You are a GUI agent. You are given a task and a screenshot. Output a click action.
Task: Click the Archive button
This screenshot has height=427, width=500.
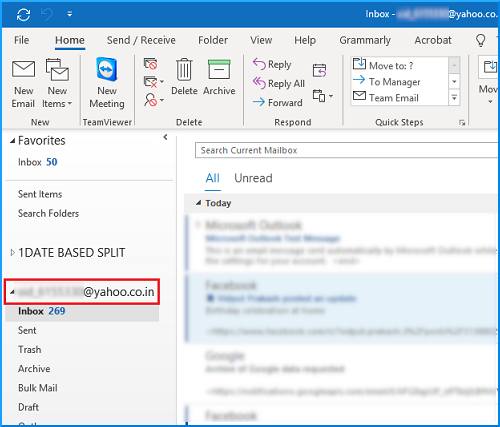(219, 77)
